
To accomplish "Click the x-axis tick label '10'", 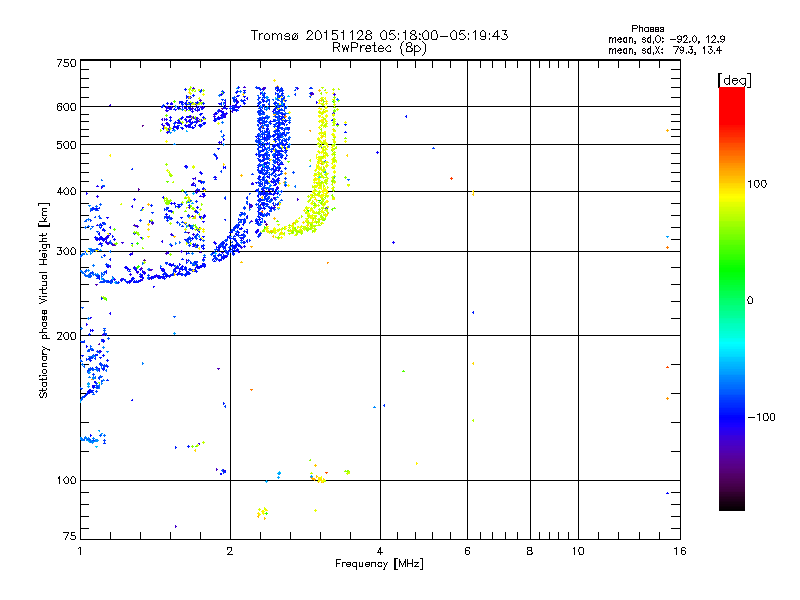I will click(x=578, y=551).
